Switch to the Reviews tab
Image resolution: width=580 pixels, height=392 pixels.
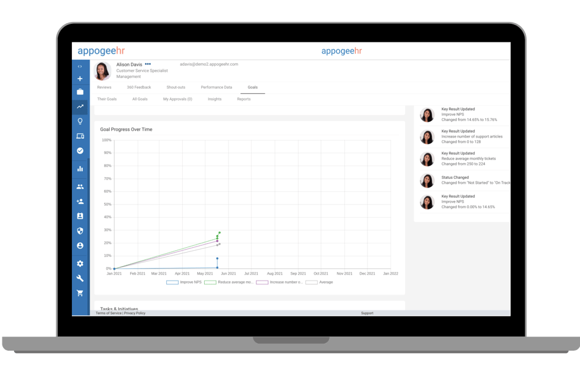[x=104, y=88]
